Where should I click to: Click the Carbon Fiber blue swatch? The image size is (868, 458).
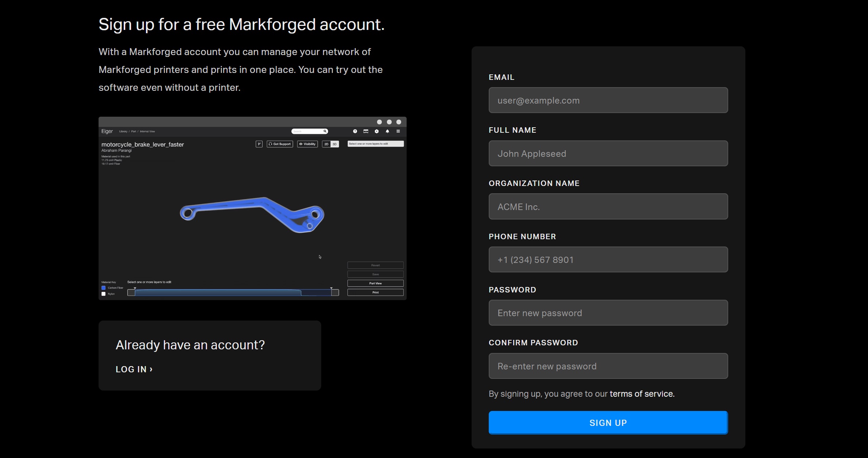[104, 288]
